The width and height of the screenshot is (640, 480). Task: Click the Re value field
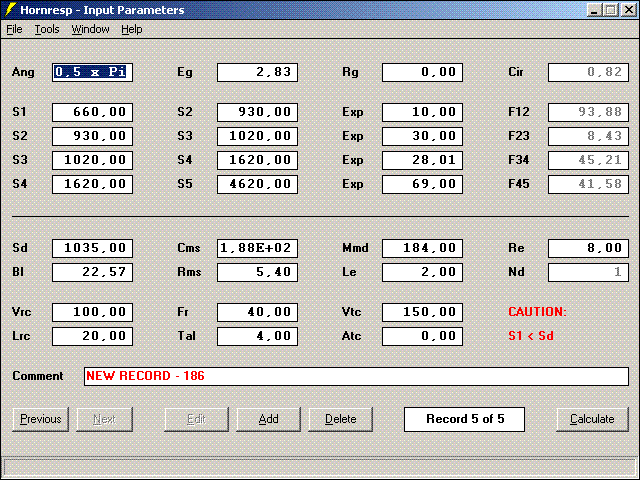pyautogui.click(x=588, y=248)
